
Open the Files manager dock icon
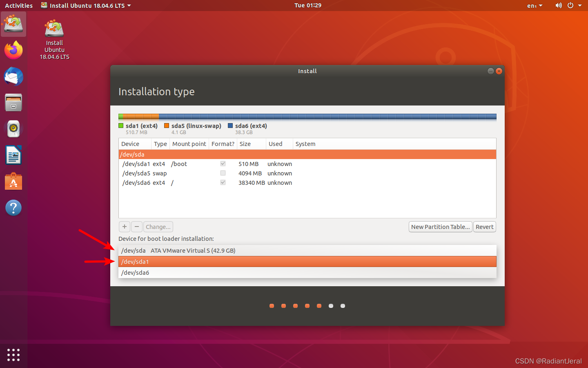click(x=13, y=103)
